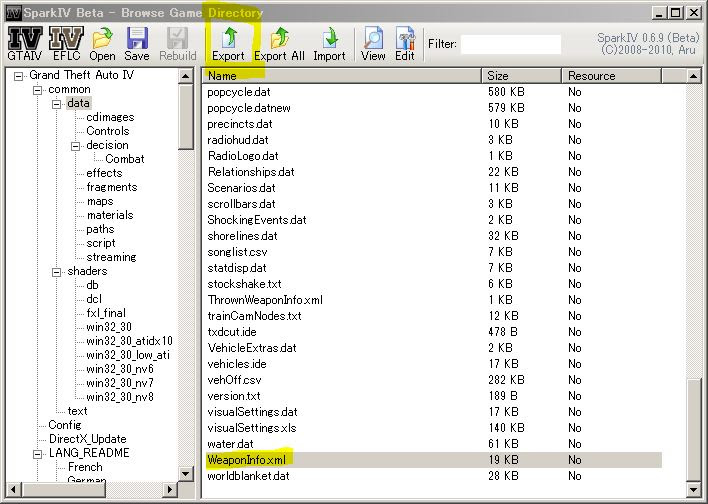
Task: Collapse the LANG_README folder node
Action: point(37,454)
